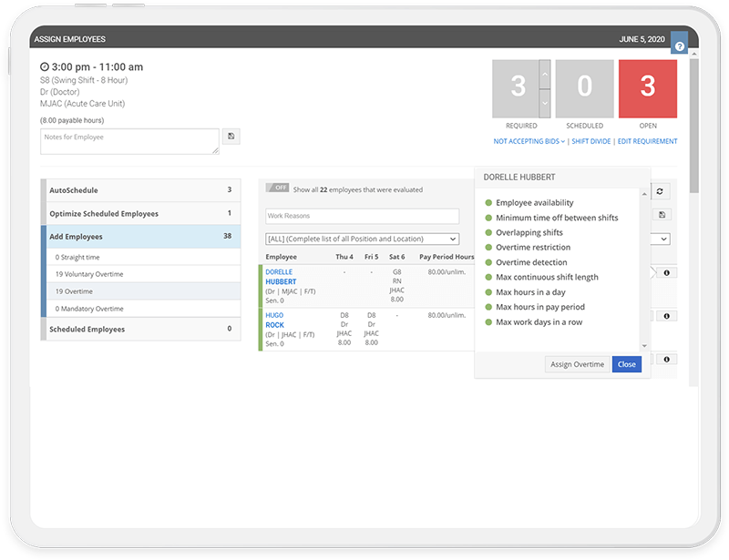Click Hugo Rock's Thu 4 D8 shift cell

344,329
